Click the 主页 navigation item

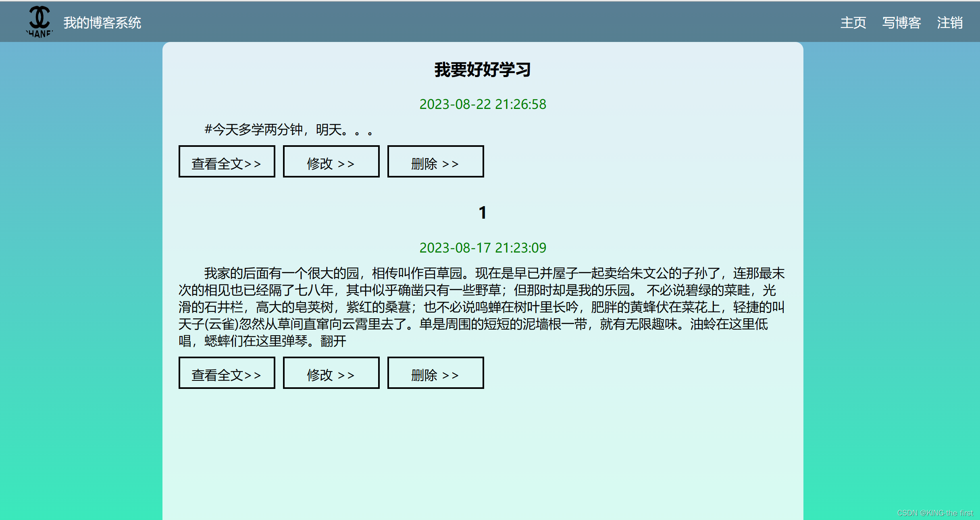[x=853, y=23]
